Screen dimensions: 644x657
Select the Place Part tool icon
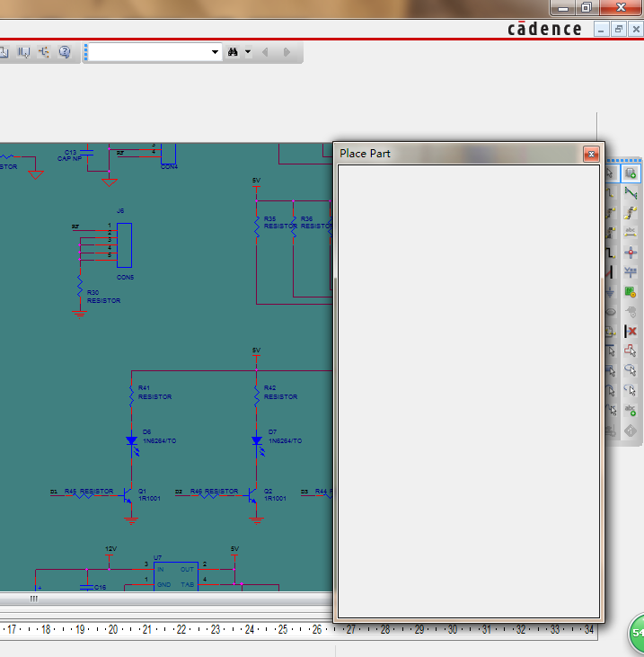coord(631,173)
